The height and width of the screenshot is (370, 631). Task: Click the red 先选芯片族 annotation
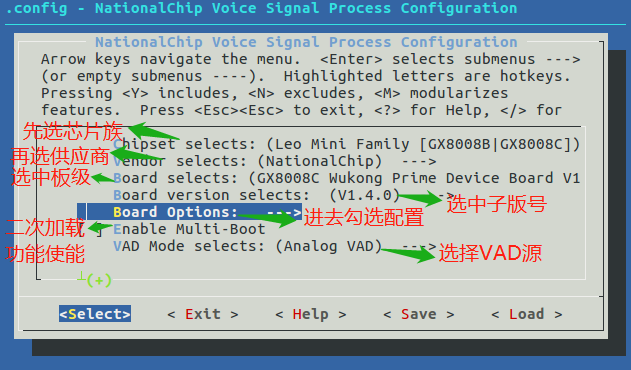point(73,131)
